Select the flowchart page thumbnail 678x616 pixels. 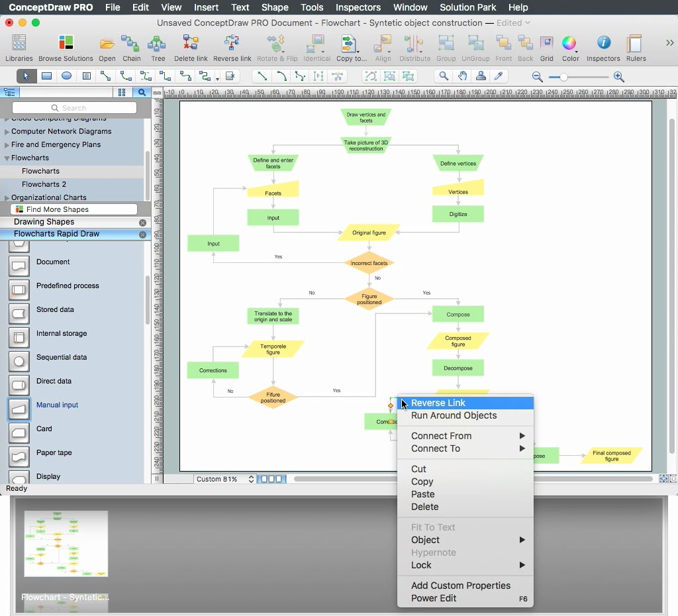pos(66,543)
